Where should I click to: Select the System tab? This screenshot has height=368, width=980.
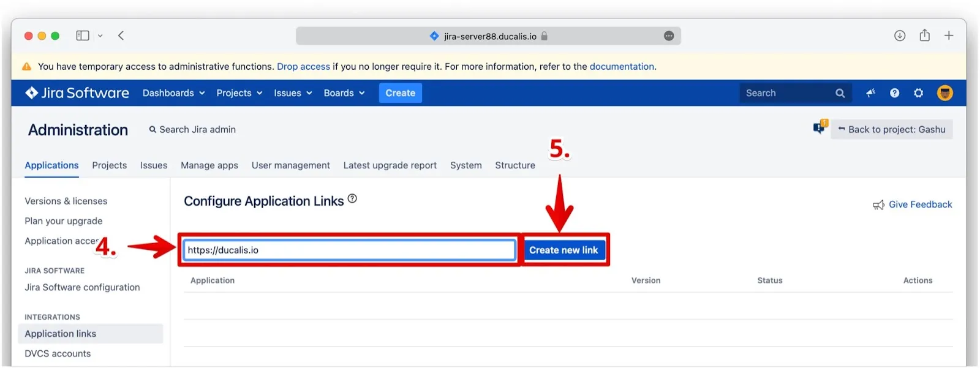coord(466,165)
